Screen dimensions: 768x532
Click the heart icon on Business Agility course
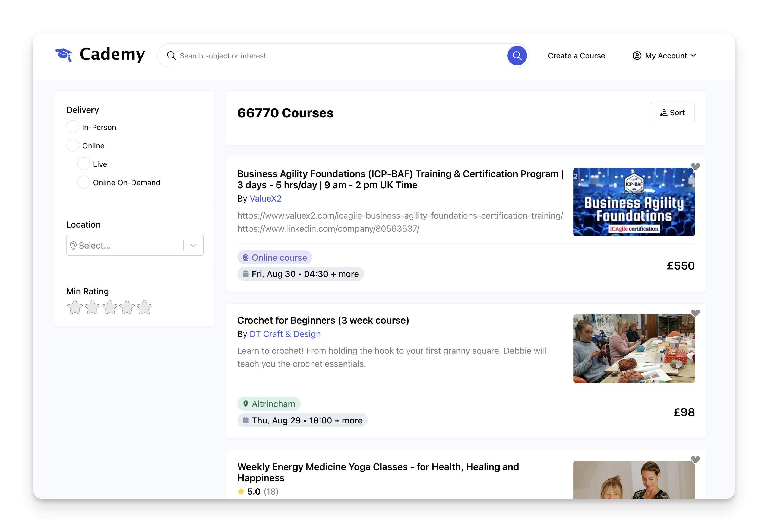pos(696,166)
